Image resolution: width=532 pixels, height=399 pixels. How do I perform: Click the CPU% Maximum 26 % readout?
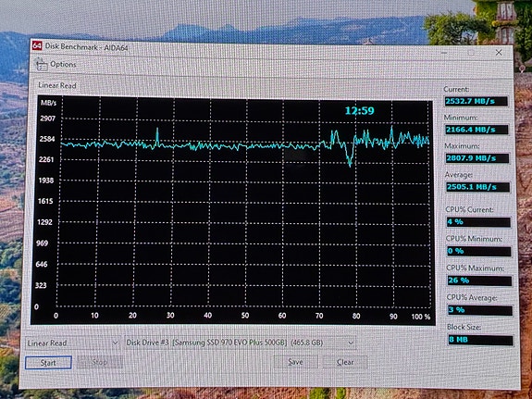479,281
